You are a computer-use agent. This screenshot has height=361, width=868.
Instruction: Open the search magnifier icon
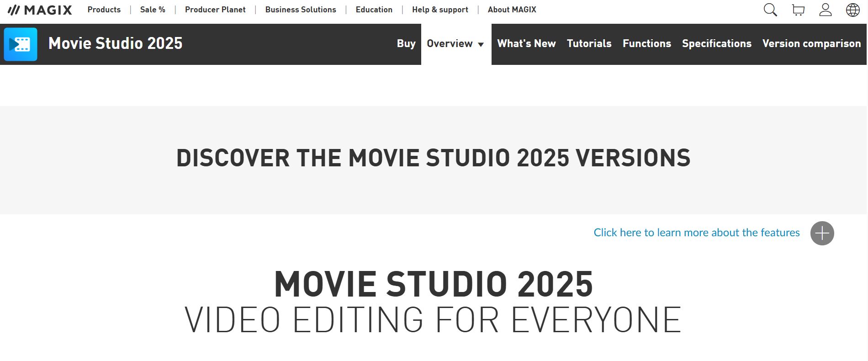770,10
